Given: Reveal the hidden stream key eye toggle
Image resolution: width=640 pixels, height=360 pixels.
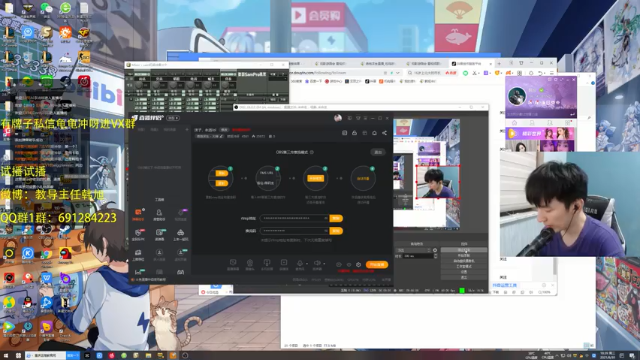Looking at the screenshot, I should [x=326, y=231].
